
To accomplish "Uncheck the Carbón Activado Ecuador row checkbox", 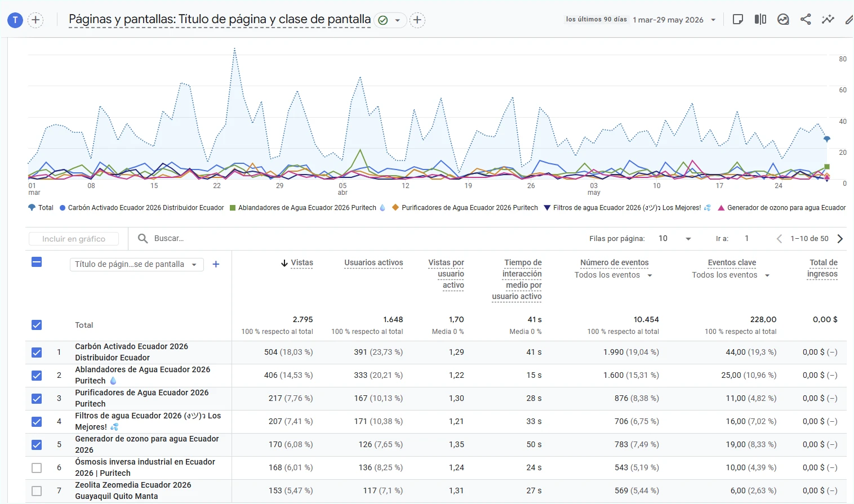I will pyautogui.click(x=37, y=353).
